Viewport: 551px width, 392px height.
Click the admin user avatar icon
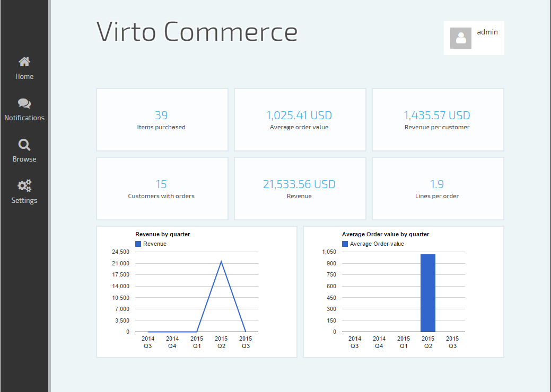(x=460, y=38)
